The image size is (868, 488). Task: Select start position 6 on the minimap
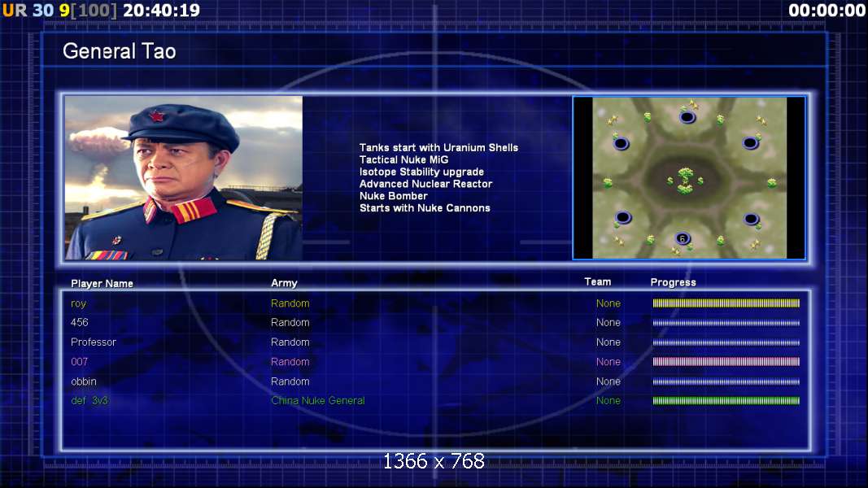pyautogui.click(x=683, y=238)
